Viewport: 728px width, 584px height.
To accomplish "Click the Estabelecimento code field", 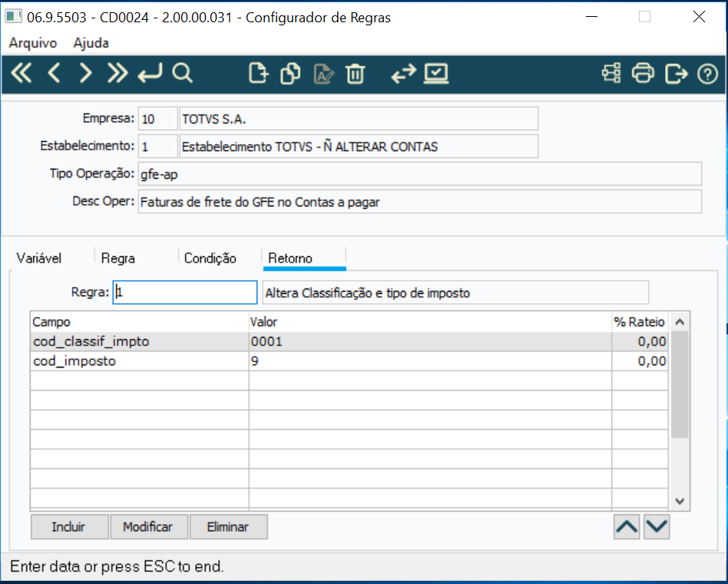I will pyautogui.click(x=157, y=146).
